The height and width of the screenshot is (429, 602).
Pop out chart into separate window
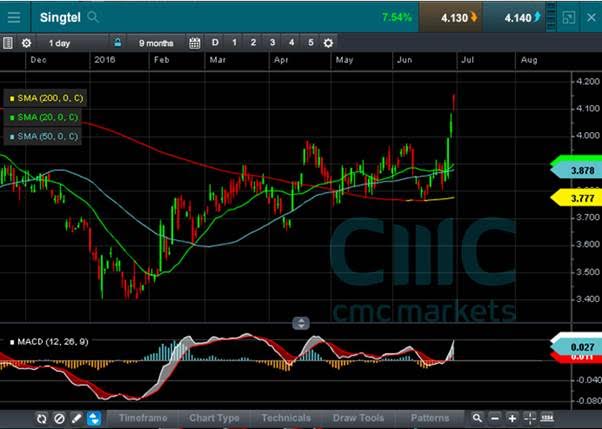point(568,18)
